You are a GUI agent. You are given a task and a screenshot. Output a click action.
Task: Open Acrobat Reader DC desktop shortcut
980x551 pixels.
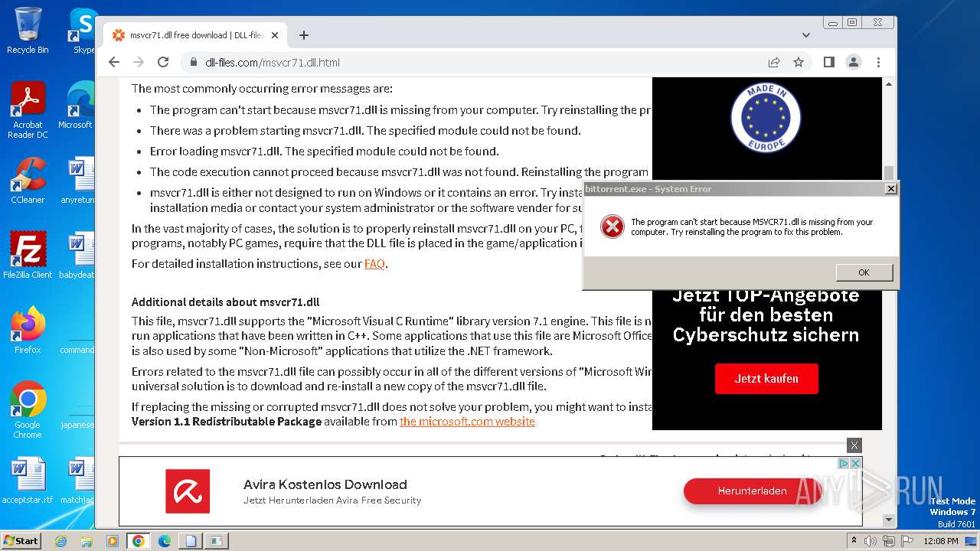pyautogui.click(x=28, y=110)
